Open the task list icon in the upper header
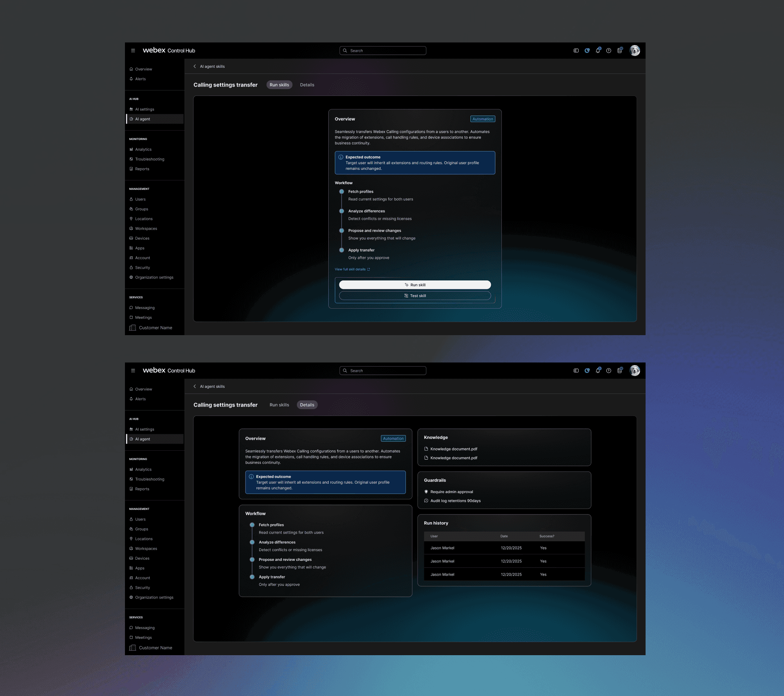The width and height of the screenshot is (784, 696). [x=619, y=51]
